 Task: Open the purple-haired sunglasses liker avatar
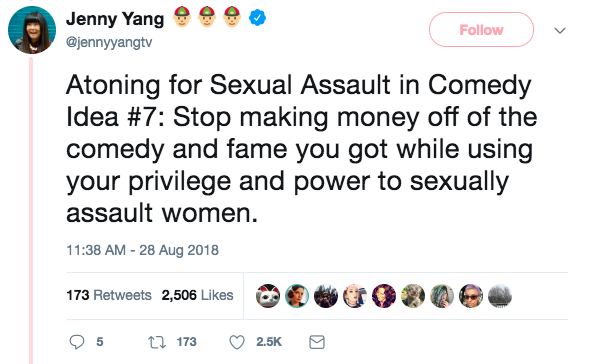click(471, 296)
